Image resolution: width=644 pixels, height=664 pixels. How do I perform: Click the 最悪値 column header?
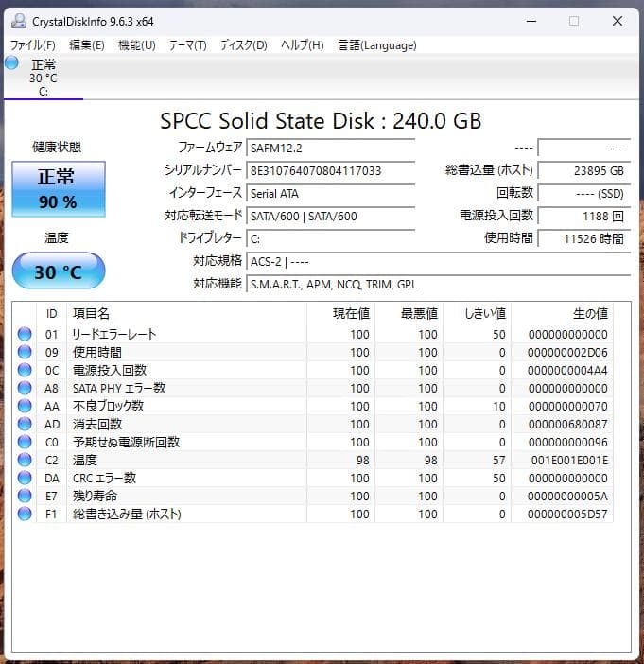pyautogui.click(x=409, y=314)
